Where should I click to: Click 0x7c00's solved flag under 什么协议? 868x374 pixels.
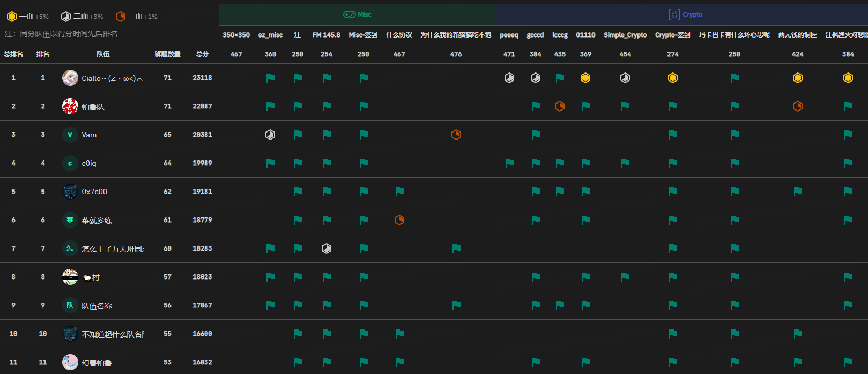coord(399,192)
